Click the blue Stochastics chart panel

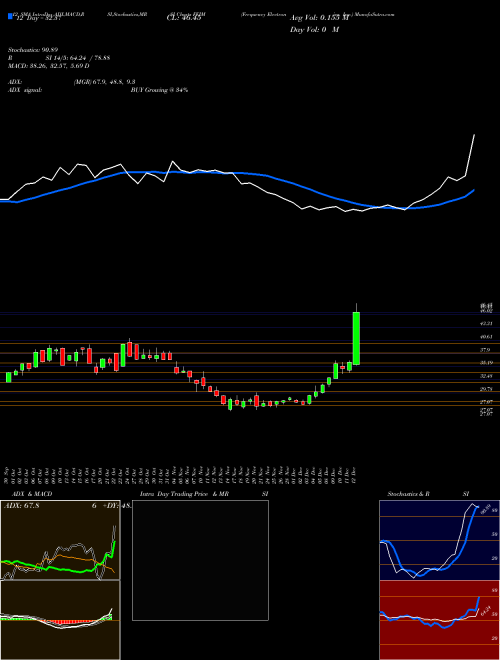[439, 540]
